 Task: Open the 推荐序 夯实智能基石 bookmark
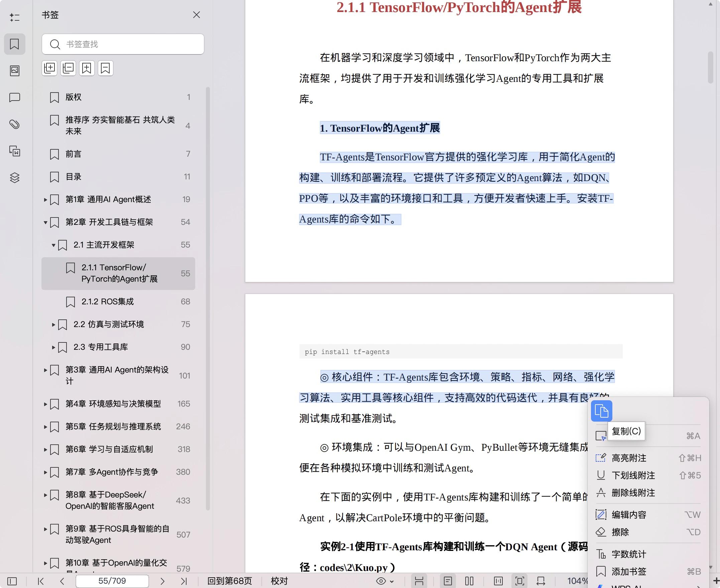tap(118, 126)
